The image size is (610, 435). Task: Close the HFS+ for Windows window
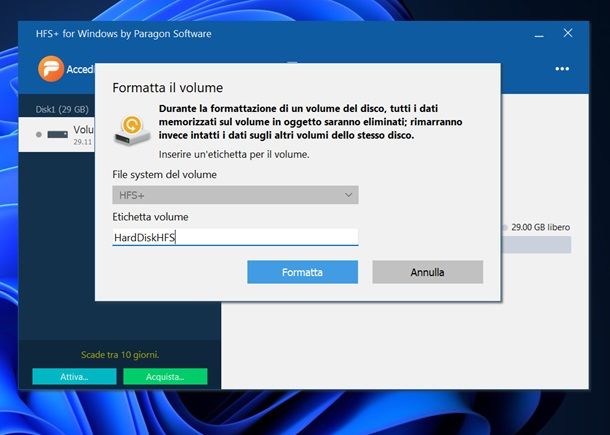(x=568, y=33)
